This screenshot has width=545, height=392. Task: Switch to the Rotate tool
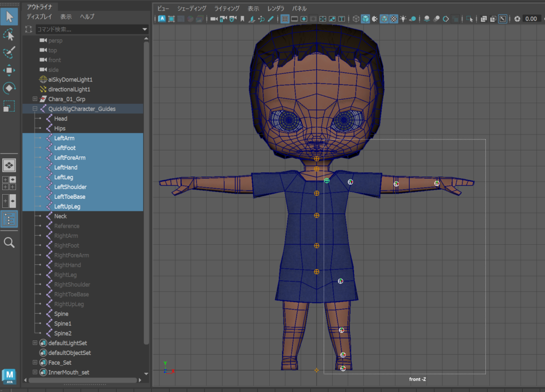click(9, 88)
